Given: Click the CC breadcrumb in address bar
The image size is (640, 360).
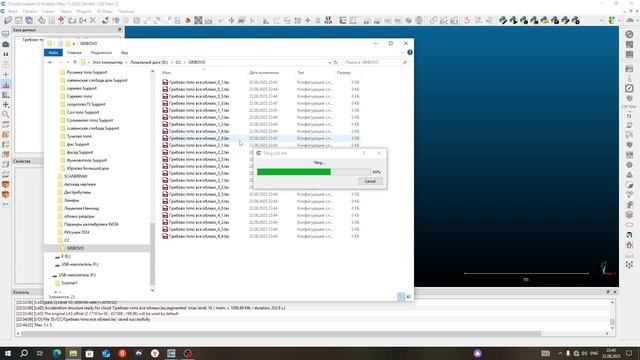Looking at the screenshot, I should point(178,62).
